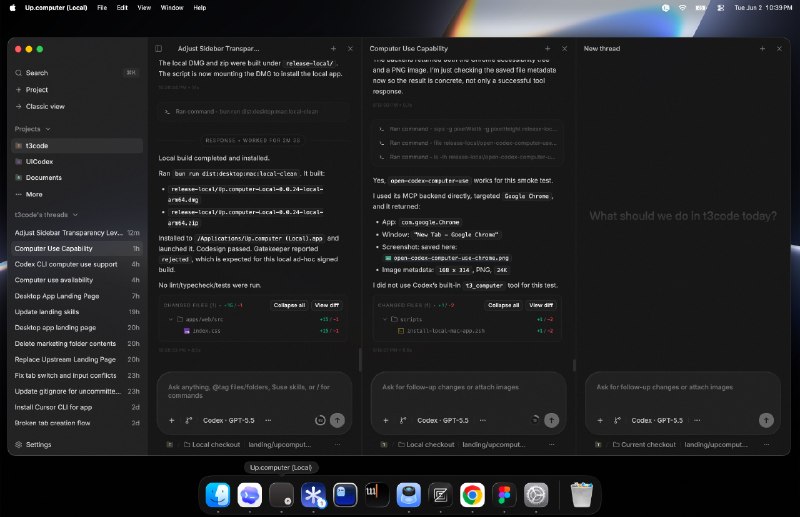The height and width of the screenshot is (517, 800).
Task: Open Broken tab creation flow thread
Action: click(77, 423)
